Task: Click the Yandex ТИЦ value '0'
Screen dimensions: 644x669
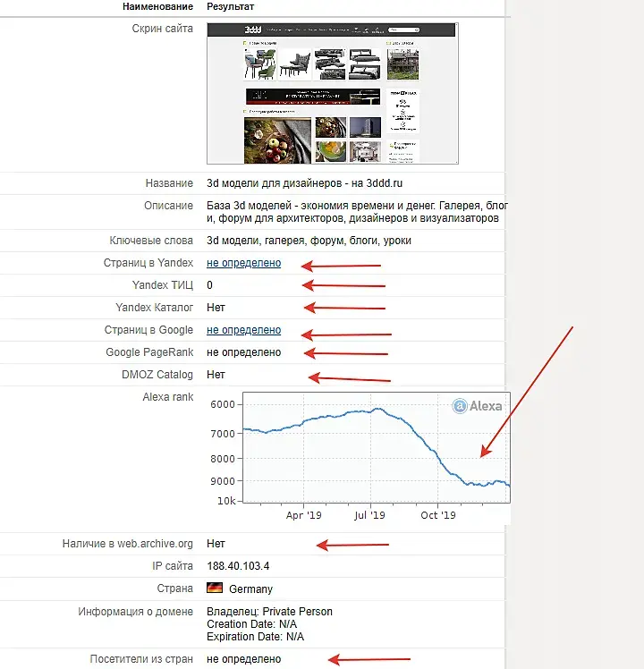Action: point(209,285)
